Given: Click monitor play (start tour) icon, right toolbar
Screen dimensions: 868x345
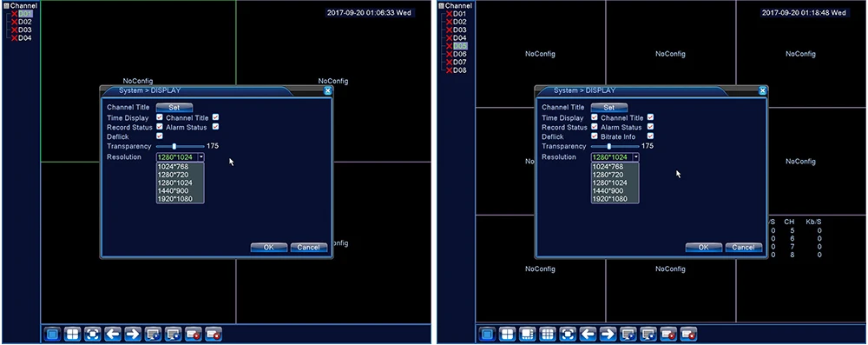Looking at the screenshot, I should (x=628, y=334).
